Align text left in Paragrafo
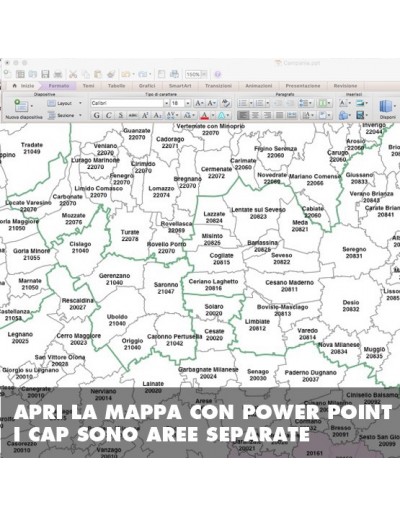This screenshot has width=400, height=517. click(x=243, y=115)
